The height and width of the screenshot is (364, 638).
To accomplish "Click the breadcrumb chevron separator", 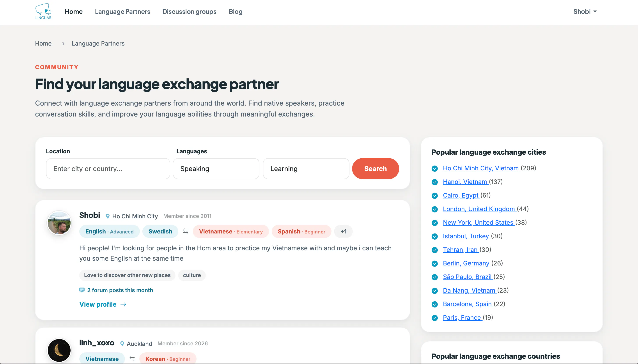I will tap(63, 44).
